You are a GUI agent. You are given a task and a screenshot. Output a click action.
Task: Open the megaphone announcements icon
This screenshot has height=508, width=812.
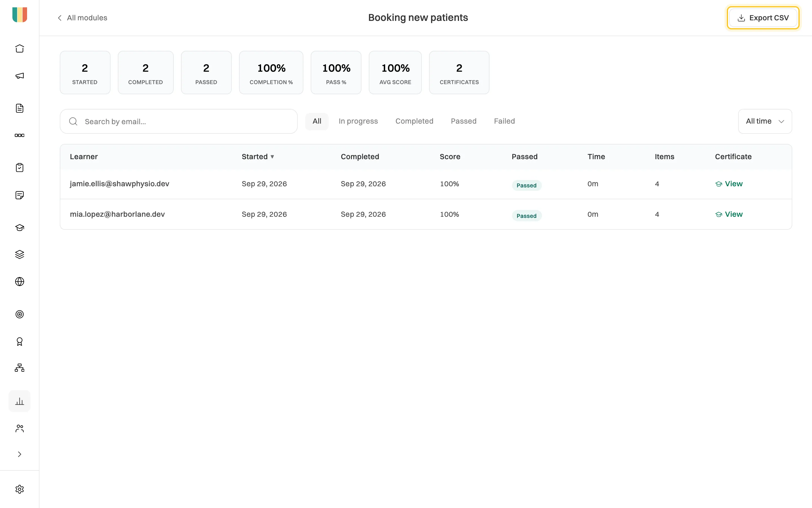point(19,76)
